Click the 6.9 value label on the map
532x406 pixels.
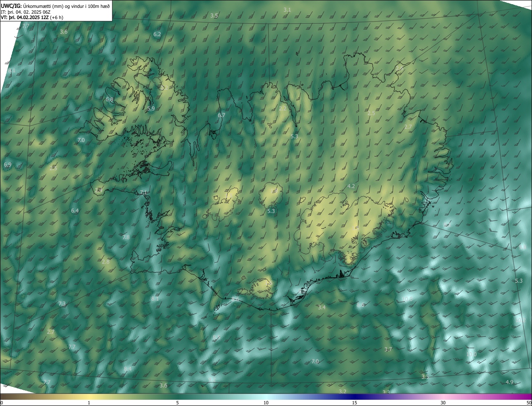(x=7, y=165)
